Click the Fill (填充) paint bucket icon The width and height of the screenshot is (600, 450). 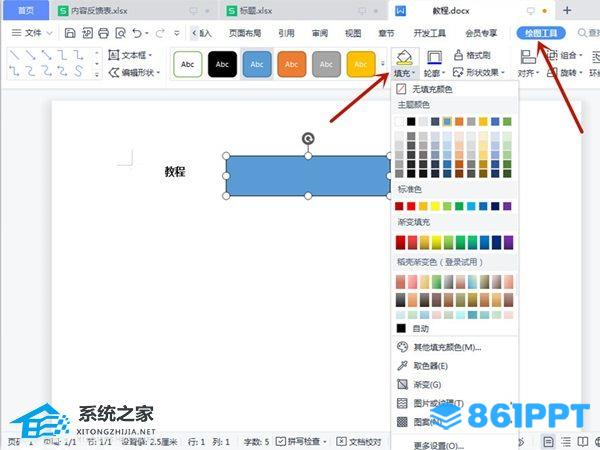(x=403, y=57)
